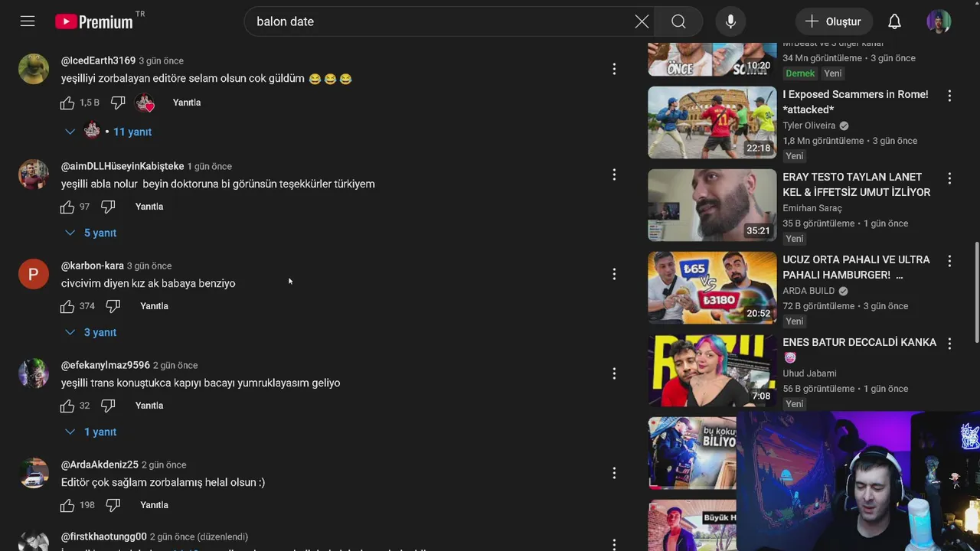Viewport: 980px width, 551px height.
Task: Open @ArdaAkdeniz25 channel link
Action: (100, 465)
